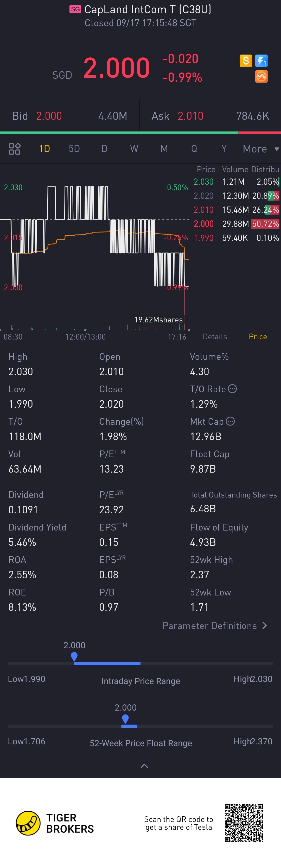
Task: Select the 1D chart period
Action: pyautogui.click(x=44, y=149)
